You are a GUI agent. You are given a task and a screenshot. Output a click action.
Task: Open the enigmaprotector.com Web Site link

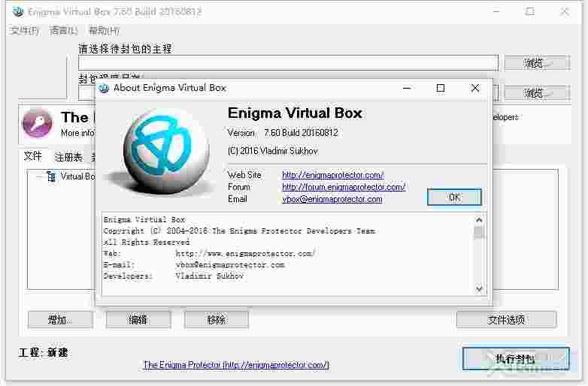tap(332, 175)
